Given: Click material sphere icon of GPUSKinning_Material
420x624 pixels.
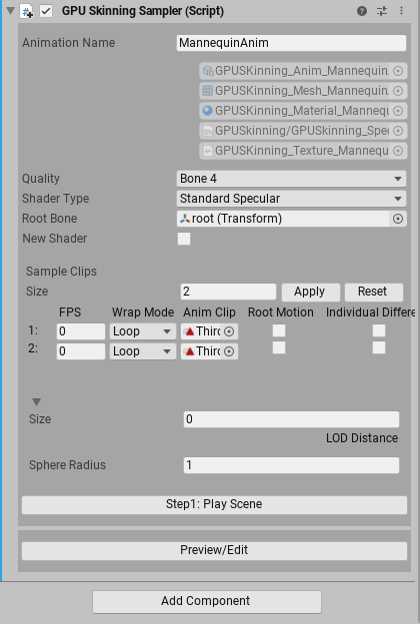Looking at the screenshot, I should click(x=207, y=110).
